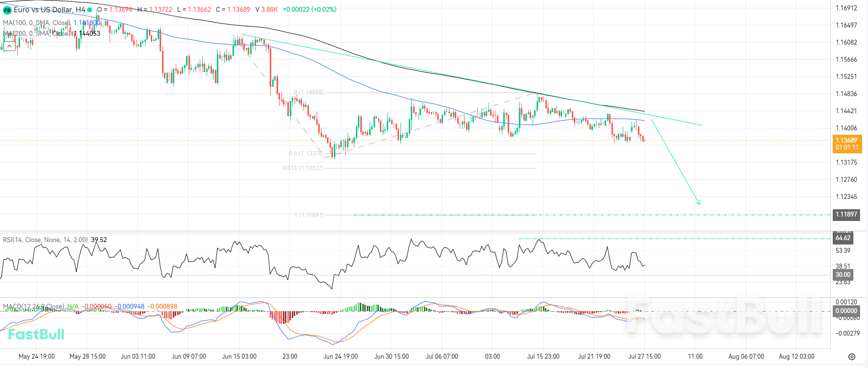The width and height of the screenshot is (868, 368).
Task: Select the RSI(14, Close) indicator label
Action: (x=46, y=240)
